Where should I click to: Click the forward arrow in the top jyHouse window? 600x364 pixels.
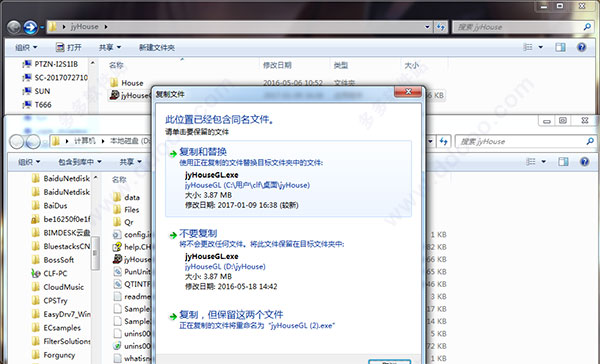click(30, 27)
